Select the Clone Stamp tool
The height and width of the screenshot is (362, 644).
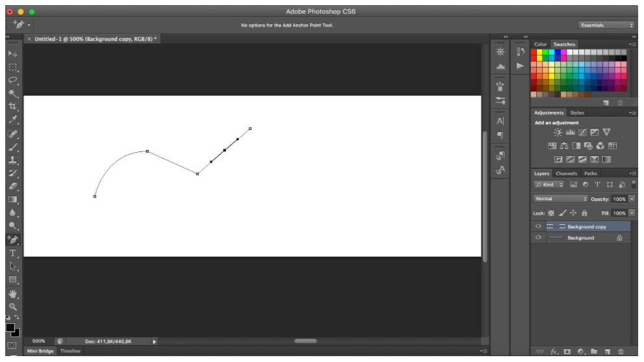[13, 160]
